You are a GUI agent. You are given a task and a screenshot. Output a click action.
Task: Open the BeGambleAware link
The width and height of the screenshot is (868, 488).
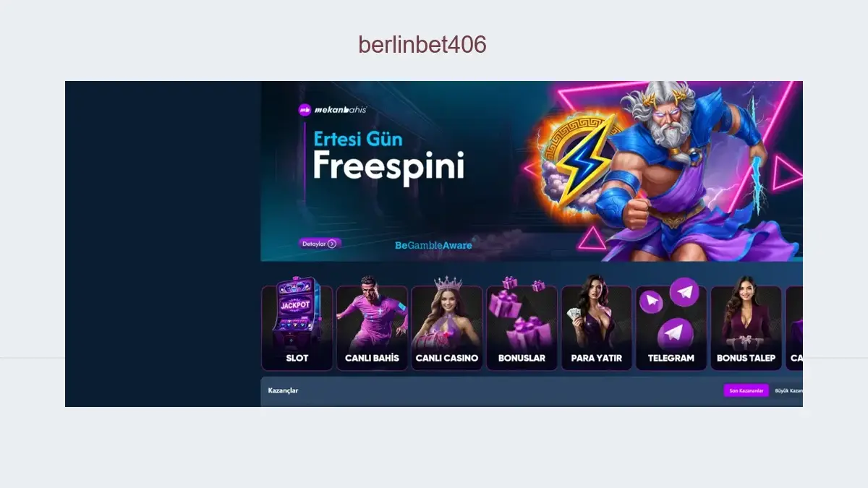pos(433,245)
